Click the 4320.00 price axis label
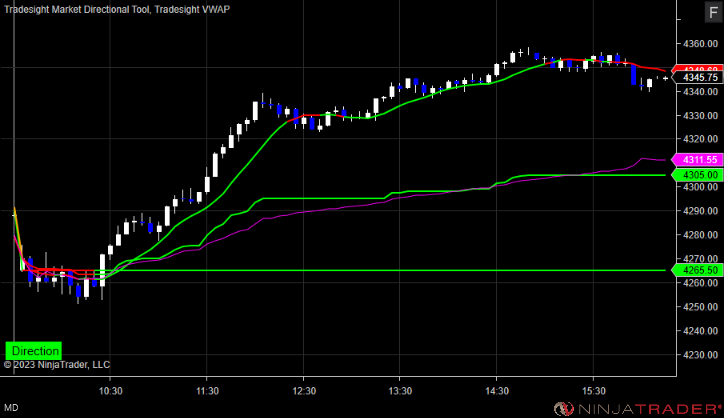Image resolution: width=724 pixels, height=418 pixels. click(x=700, y=139)
